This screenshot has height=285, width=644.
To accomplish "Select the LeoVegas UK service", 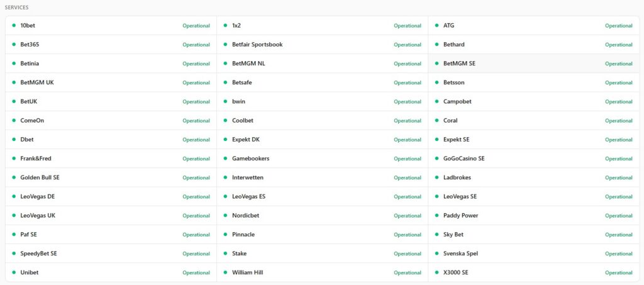I will click(111, 216).
